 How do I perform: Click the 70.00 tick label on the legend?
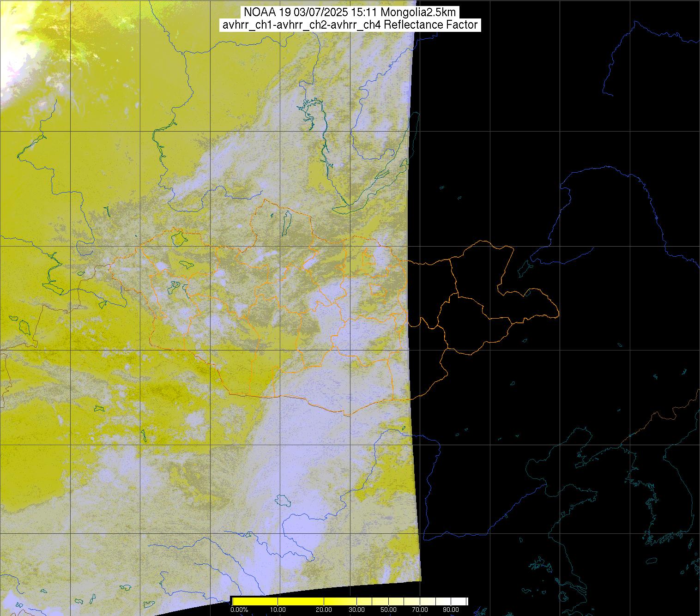click(x=419, y=610)
